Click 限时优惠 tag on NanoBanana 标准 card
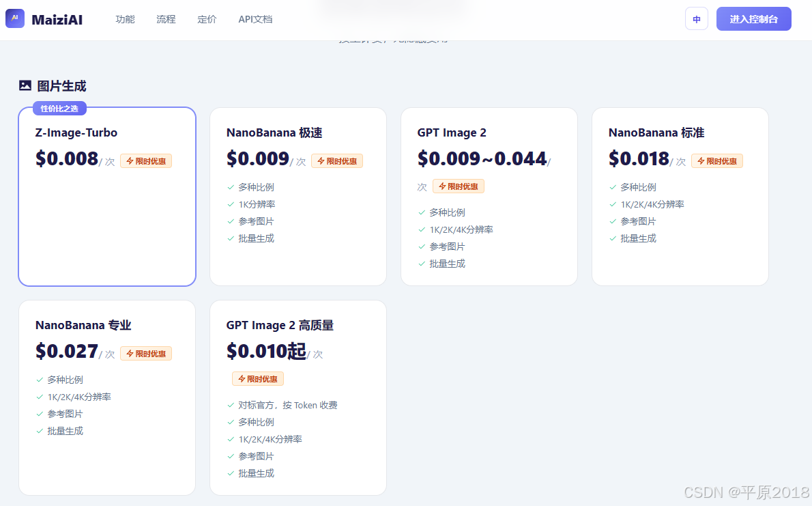Viewport: 812px width, 506px height. (717, 161)
